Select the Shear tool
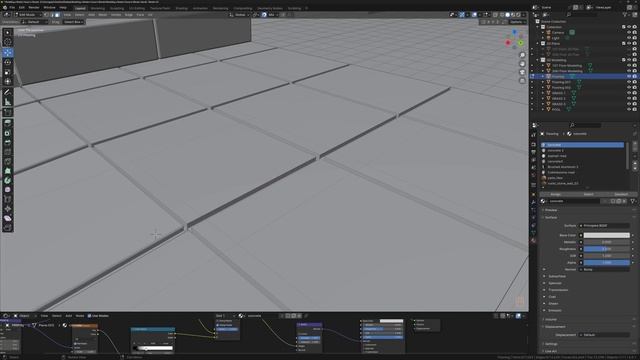 (x=8, y=218)
